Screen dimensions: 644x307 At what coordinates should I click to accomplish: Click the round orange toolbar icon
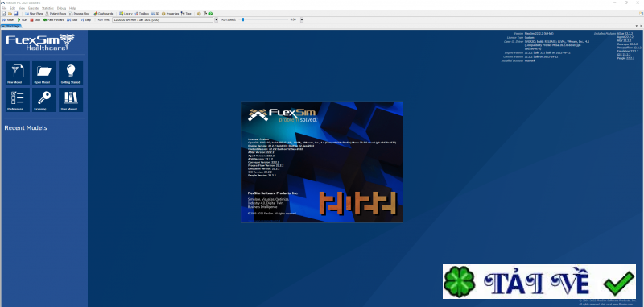pos(199,14)
